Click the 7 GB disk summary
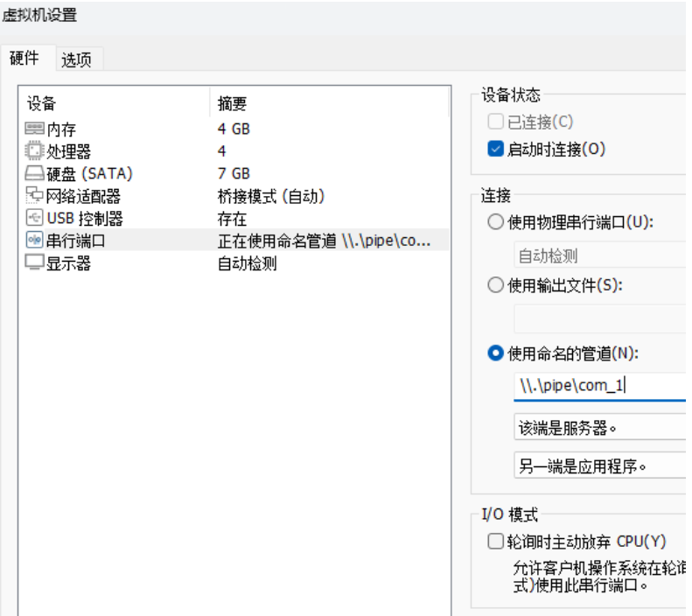Viewport: 692px width, 616px height. [x=234, y=173]
